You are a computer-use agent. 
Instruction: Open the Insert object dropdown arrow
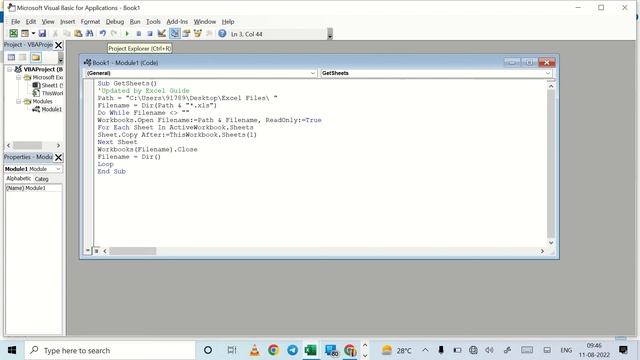click(33, 33)
